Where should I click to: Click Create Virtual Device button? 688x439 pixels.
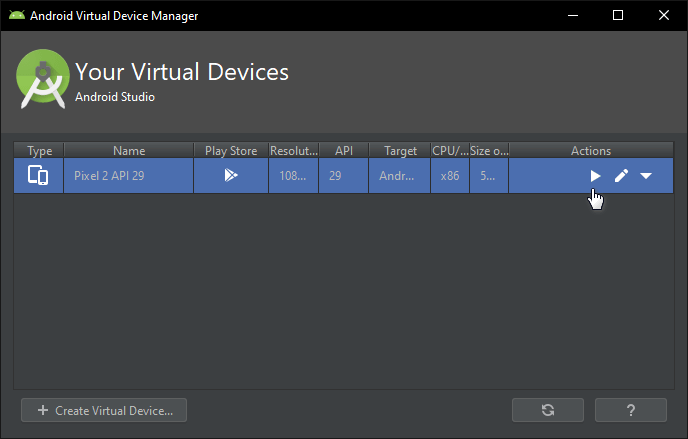pyautogui.click(x=104, y=410)
